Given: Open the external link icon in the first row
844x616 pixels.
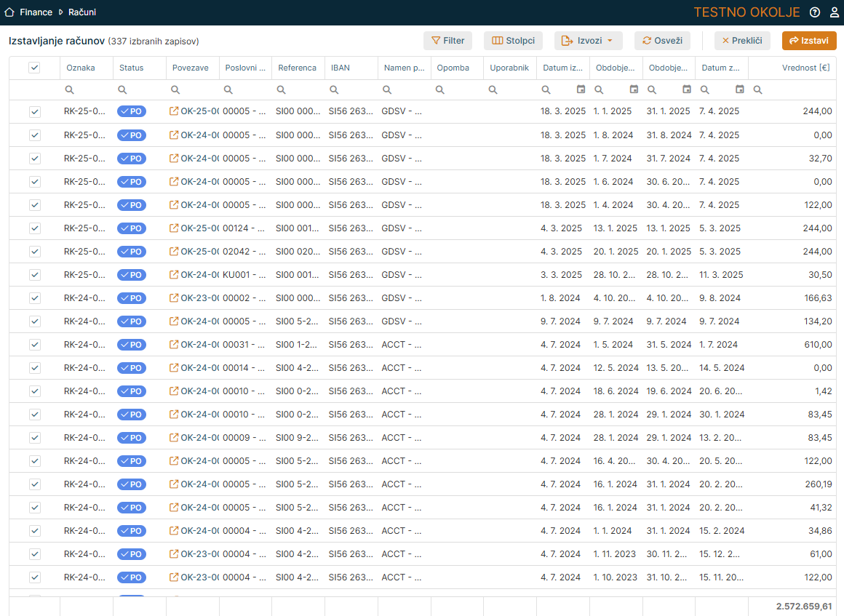Looking at the screenshot, I should (174, 112).
